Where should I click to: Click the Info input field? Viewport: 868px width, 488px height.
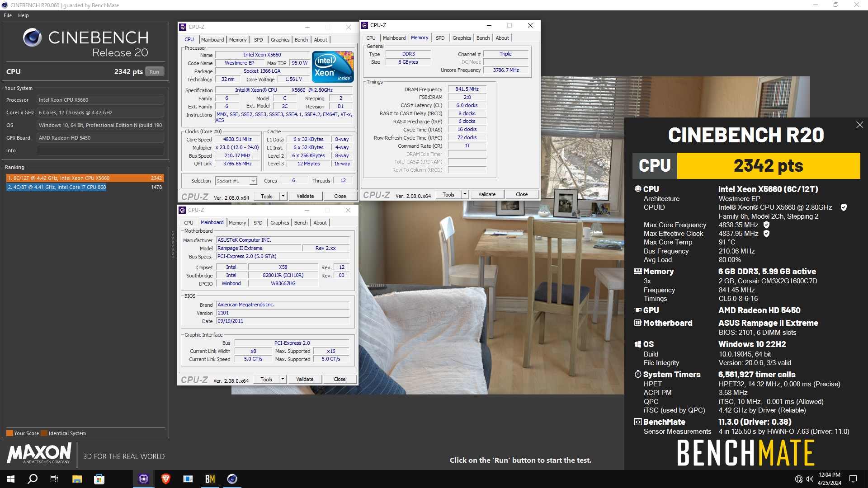coord(100,150)
